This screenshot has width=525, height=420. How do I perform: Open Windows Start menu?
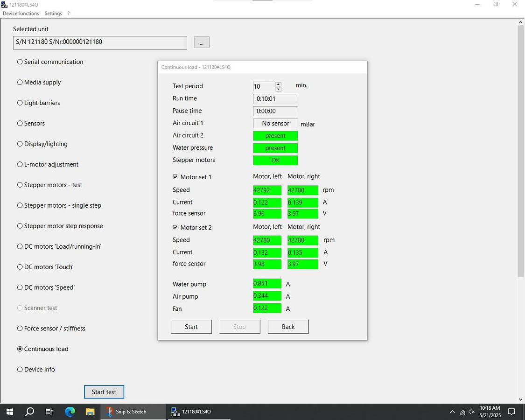[x=9, y=412]
